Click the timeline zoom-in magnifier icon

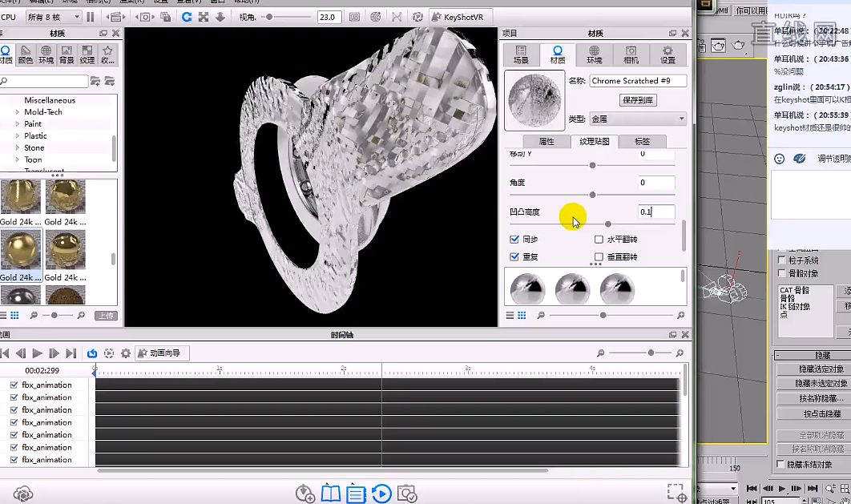tap(679, 353)
